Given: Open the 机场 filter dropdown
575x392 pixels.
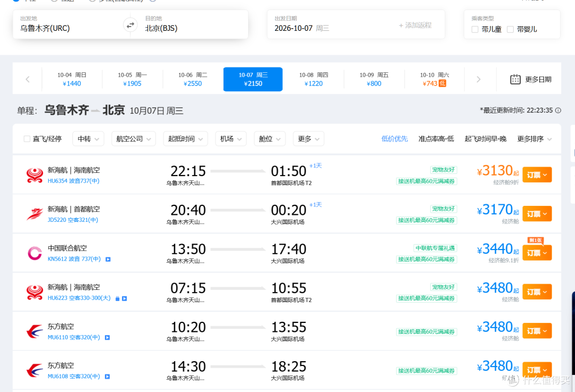Looking at the screenshot, I should click(x=231, y=139).
